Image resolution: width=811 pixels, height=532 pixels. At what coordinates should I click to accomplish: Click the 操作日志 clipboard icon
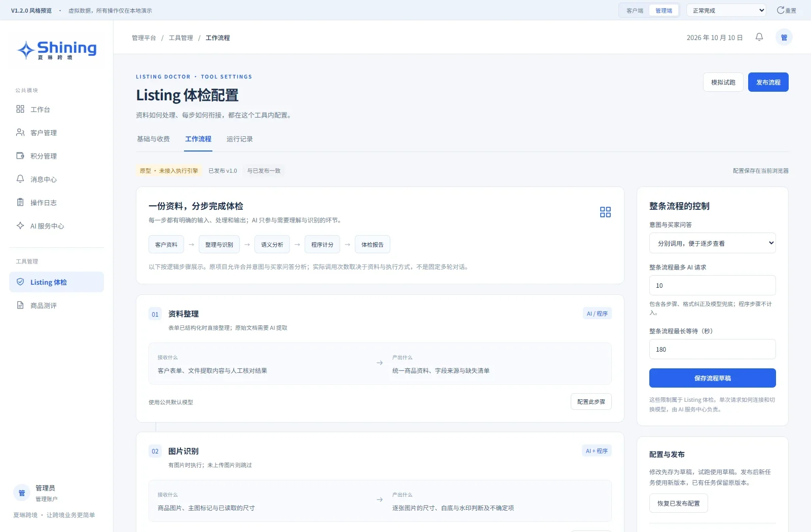(x=20, y=202)
